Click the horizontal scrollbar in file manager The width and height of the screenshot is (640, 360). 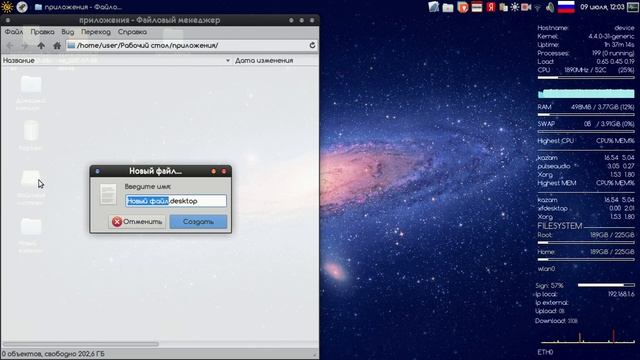(x=80, y=344)
